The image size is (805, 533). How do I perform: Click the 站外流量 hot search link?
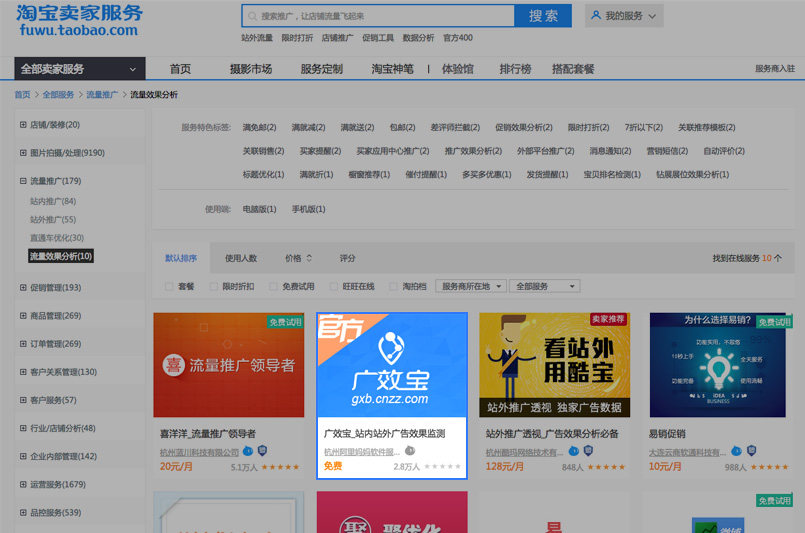(257, 37)
